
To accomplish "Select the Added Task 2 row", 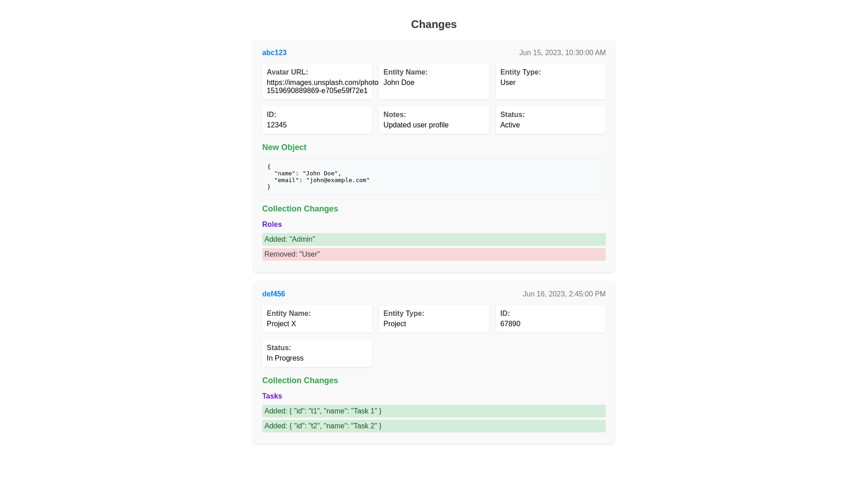I will [433, 426].
